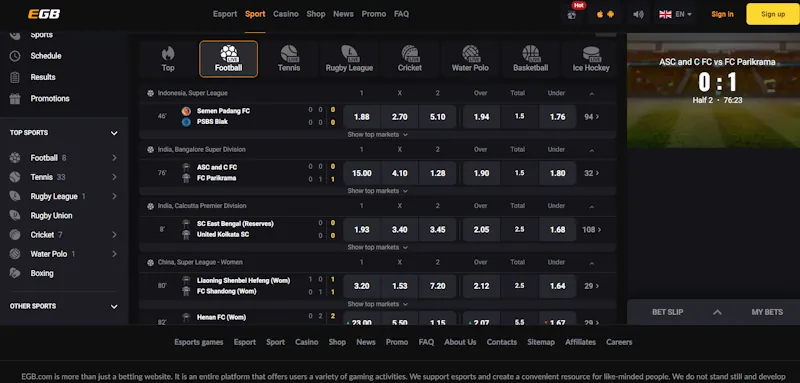Screen dimensions: 800x383
Task: Click the Sign up button
Action: click(773, 14)
